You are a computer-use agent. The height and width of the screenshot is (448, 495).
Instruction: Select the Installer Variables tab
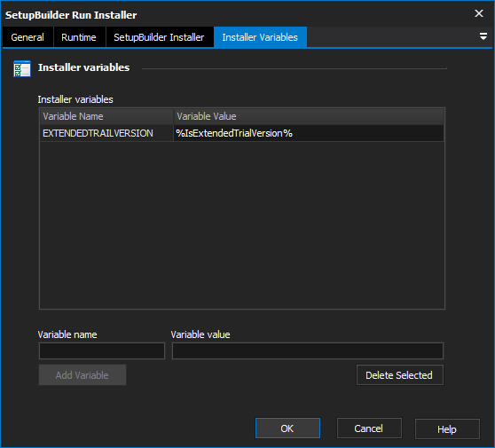click(260, 37)
